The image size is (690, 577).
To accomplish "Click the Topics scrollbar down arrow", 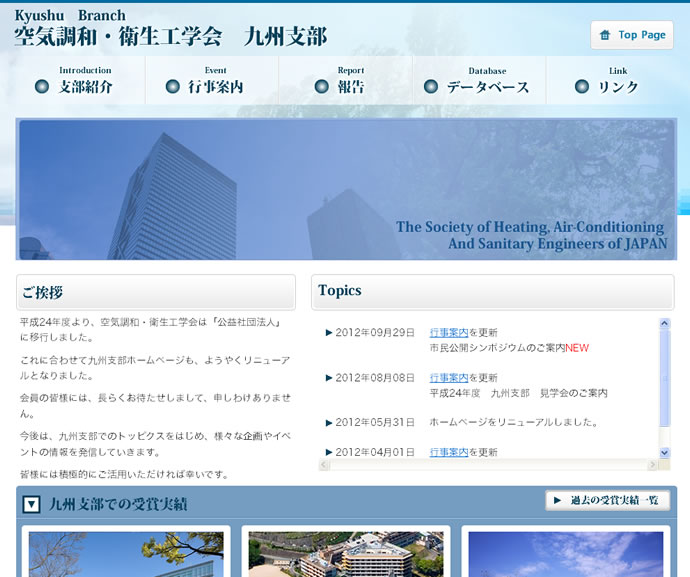I will (x=665, y=453).
